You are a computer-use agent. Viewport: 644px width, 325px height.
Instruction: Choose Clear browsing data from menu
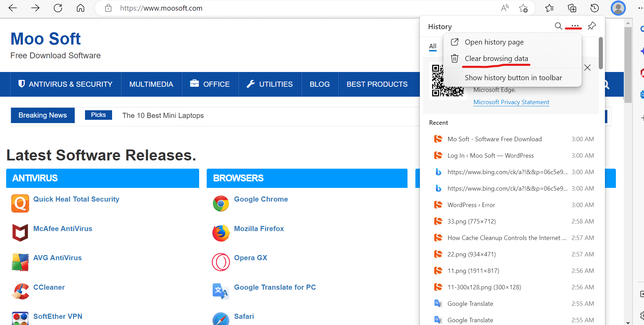click(512, 59)
